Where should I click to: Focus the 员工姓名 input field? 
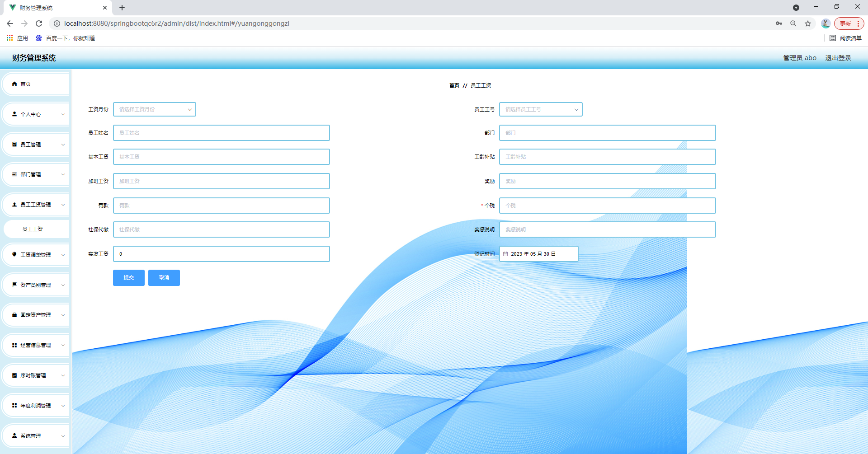pos(221,133)
